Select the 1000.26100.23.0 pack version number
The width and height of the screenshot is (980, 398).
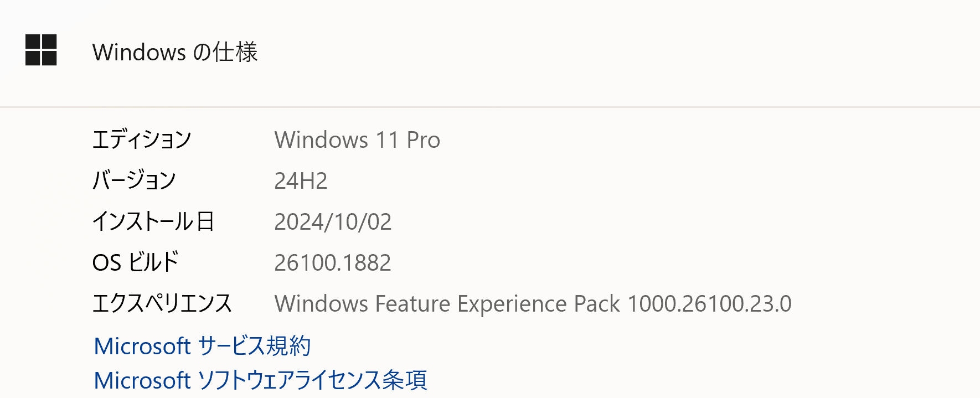(x=709, y=304)
